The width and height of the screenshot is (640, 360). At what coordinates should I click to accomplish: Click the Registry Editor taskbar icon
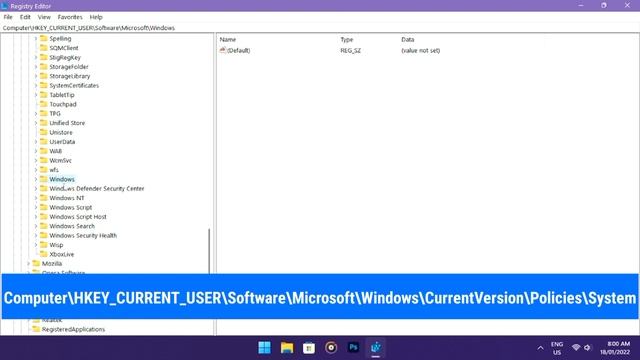[x=376, y=348]
